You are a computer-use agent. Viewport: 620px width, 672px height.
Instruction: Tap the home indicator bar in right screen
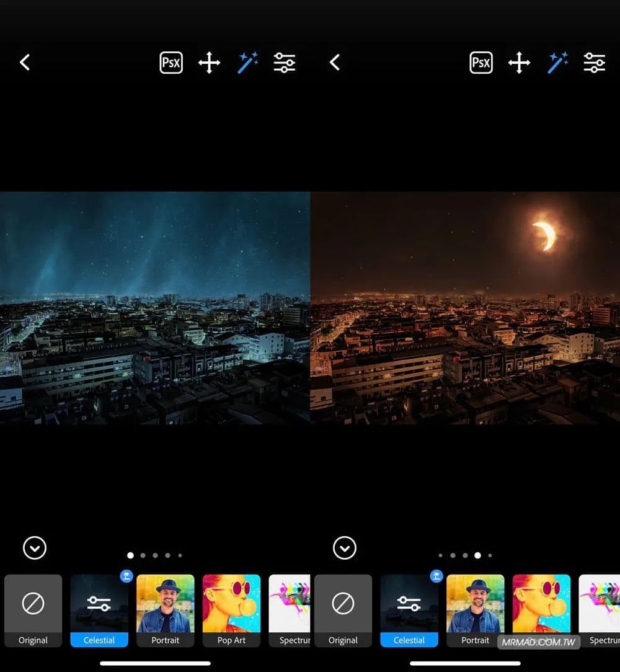(x=466, y=663)
